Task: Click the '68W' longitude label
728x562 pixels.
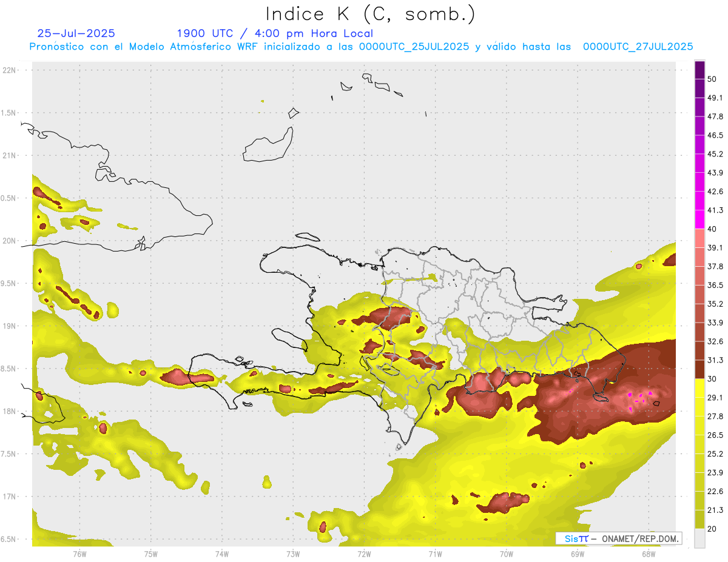Action: (649, 554)
